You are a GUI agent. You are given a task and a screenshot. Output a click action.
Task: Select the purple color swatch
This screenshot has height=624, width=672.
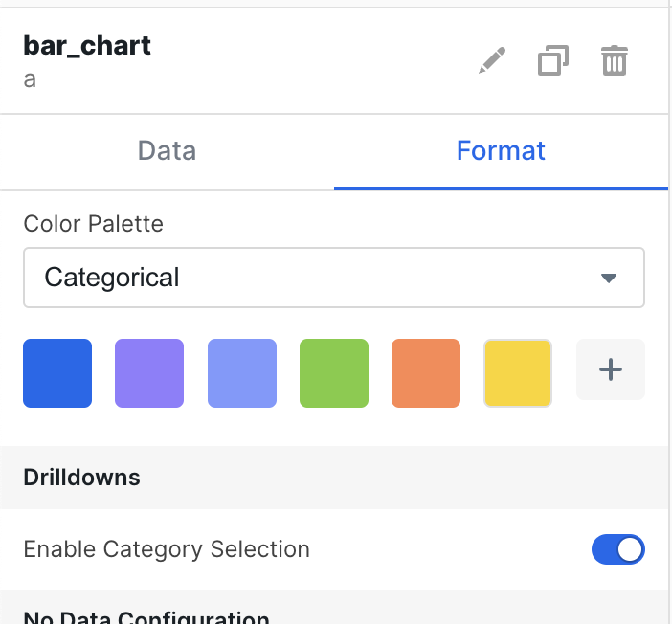[149, 373]
